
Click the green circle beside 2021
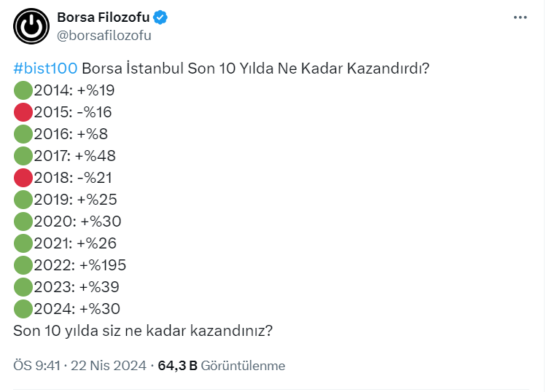[23, 243]
